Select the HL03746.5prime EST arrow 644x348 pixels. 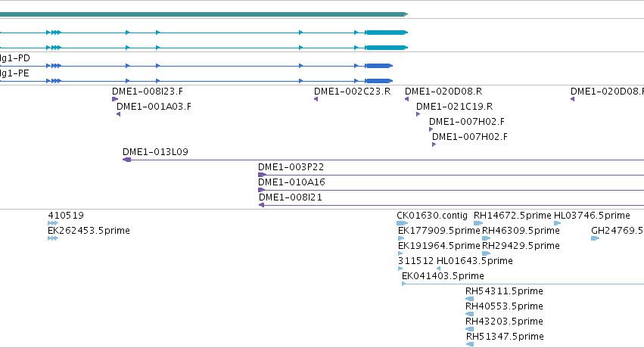[x=557, y=223]
